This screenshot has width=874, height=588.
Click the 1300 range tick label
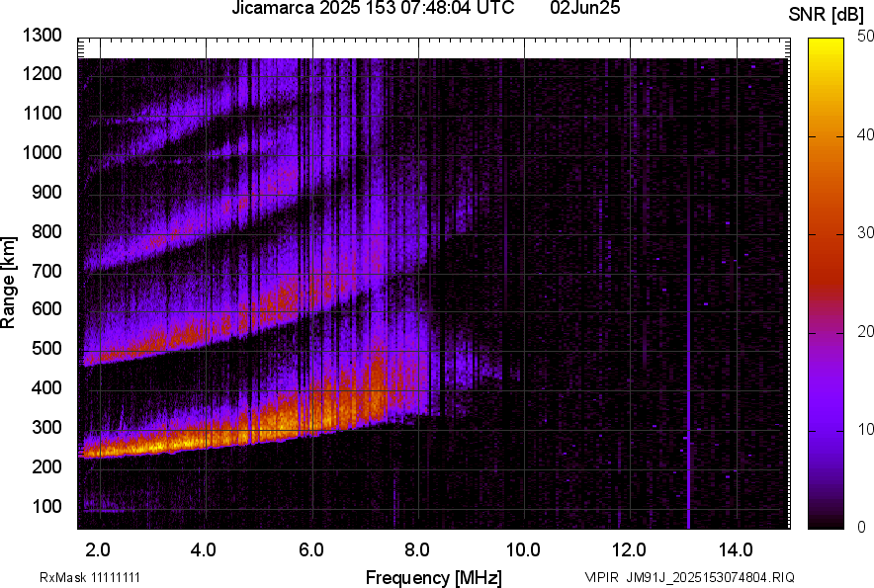pyautogui.click(x=43, y=36)
